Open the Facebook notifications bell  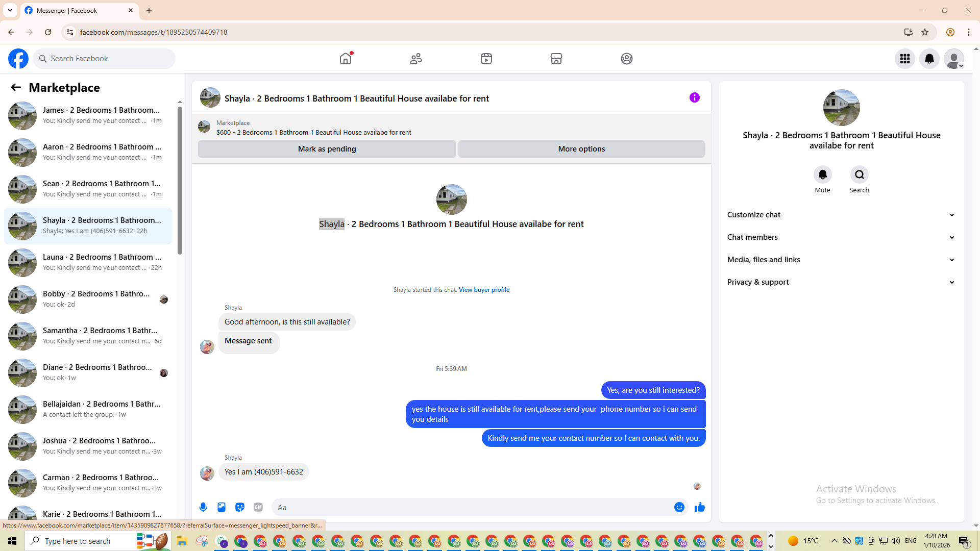[x=929, y=59]
